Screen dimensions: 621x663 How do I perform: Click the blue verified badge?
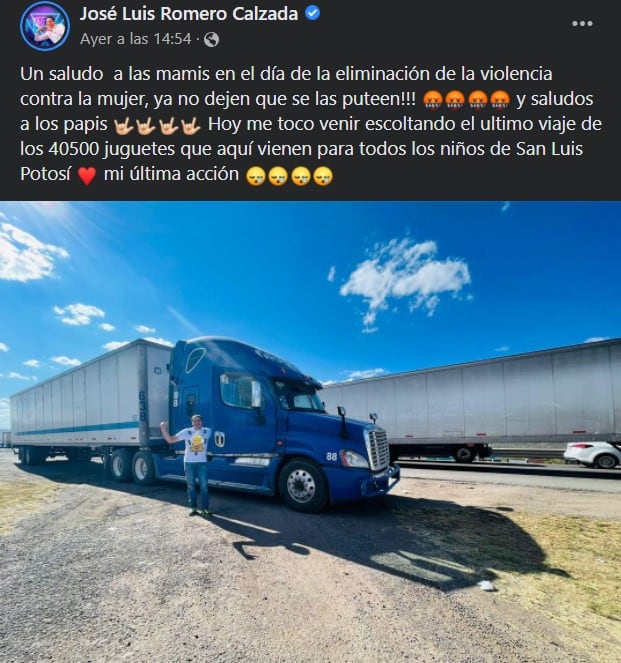click(x=312, y=14)
